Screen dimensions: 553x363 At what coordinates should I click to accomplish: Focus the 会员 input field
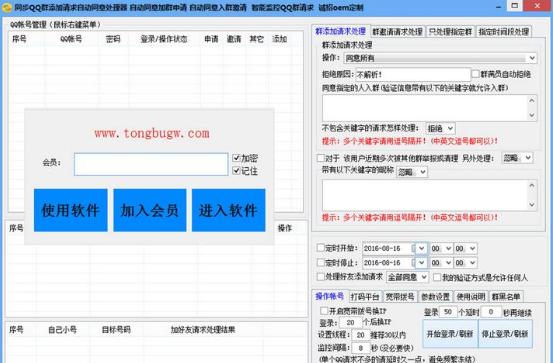(151, 164)
